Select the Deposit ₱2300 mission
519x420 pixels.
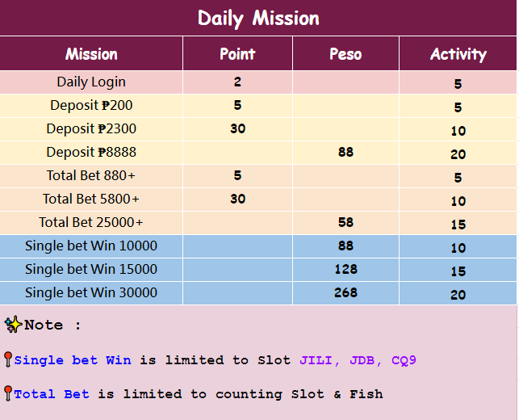click(x=91, y=129)
